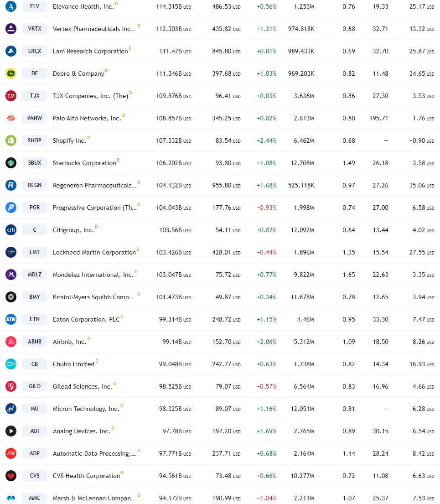
Task: Click the 35.06 USD EPS value
Action: coord(422,186)
